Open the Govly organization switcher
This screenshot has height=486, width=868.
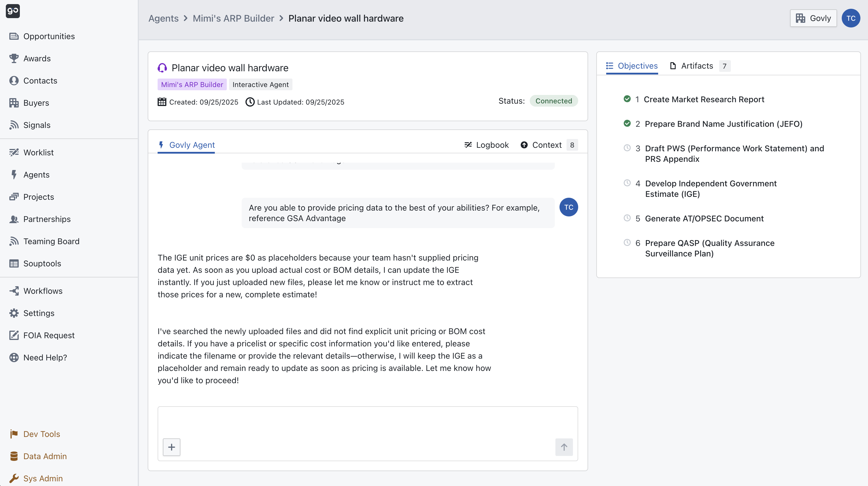[813, 18]
